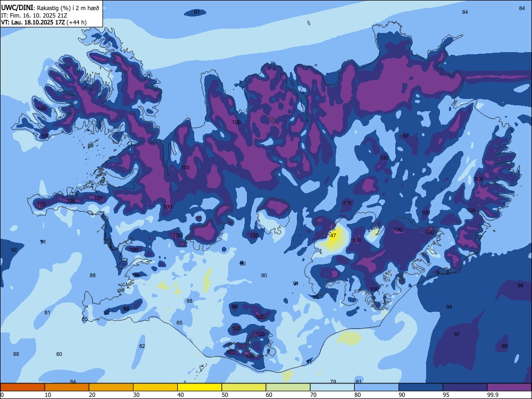The width and height of the screenshot is (532, 399).
Task: Click the legend tick label '60'
Action: (x=269, y=395)
